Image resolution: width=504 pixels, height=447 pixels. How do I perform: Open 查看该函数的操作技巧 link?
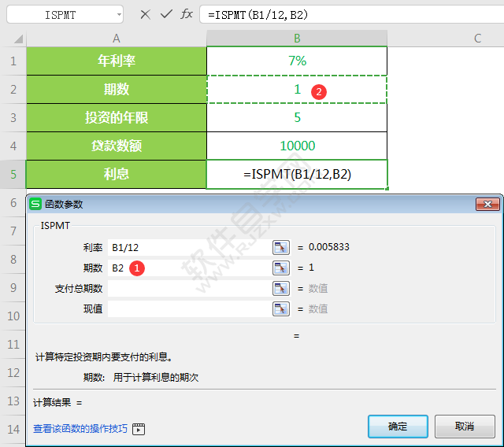[80, 429]
